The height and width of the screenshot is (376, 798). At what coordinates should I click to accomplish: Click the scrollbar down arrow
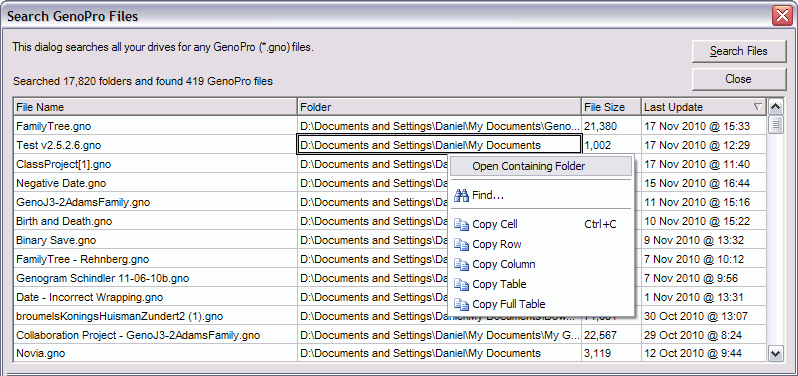(776, 353)
